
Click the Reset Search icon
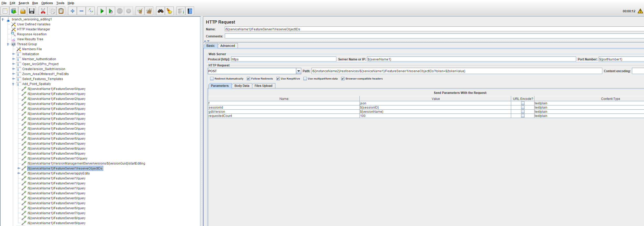tap(170, 11)
